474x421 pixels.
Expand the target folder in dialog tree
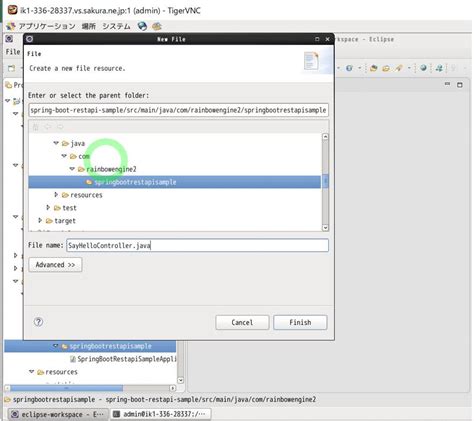40,220
